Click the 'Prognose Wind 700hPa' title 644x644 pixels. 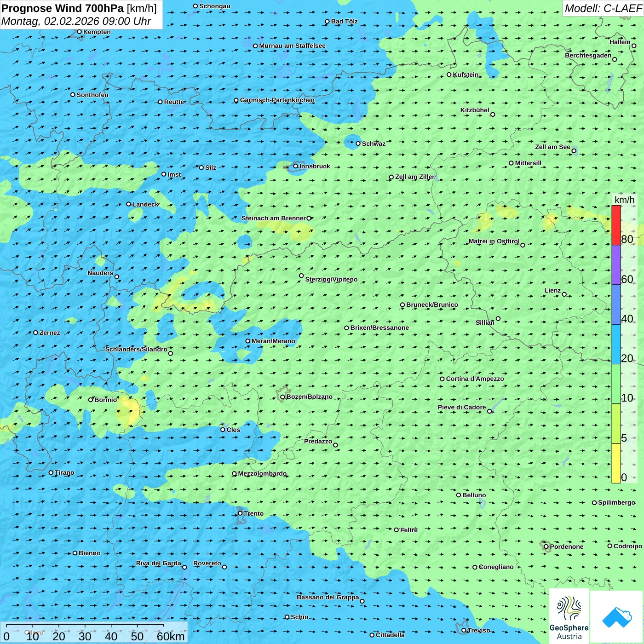pyautogui.click(x=63, y=8)
